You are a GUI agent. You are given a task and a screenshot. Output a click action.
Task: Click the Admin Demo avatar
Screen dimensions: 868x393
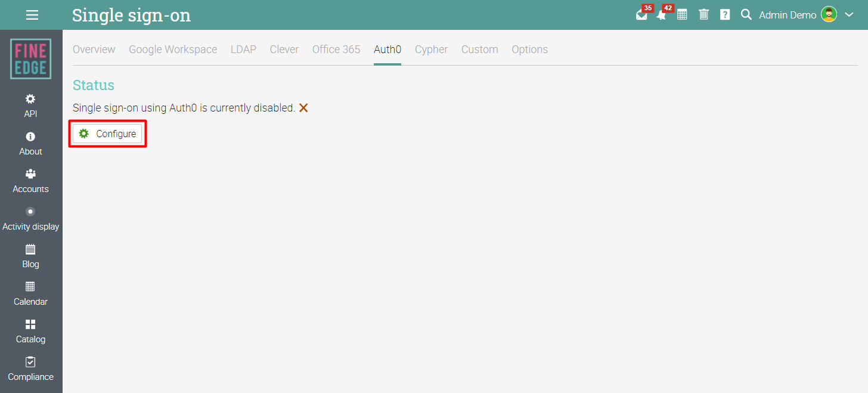pyautogui.click(x=829, y=15)
